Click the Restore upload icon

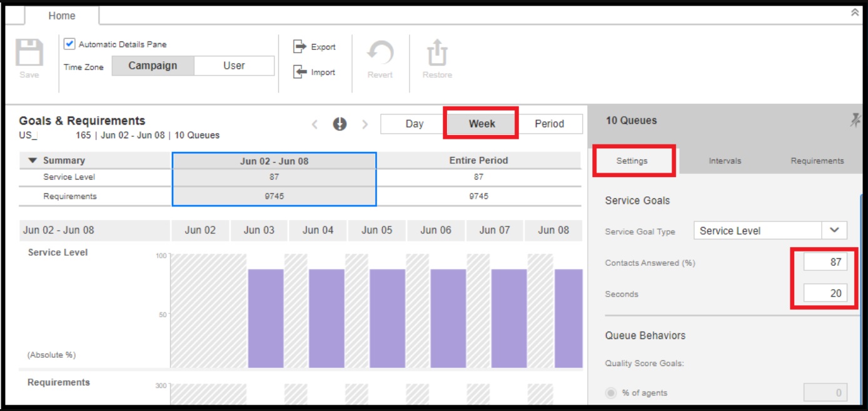click(x=437, y=53)
